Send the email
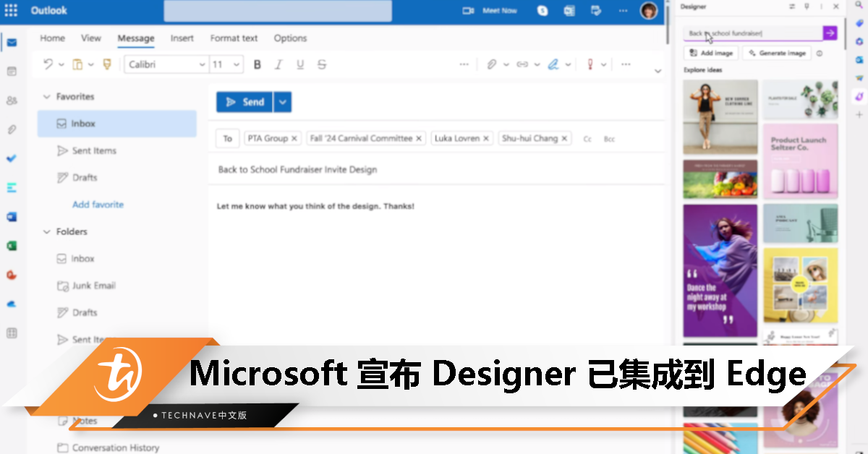 point(244,102)
